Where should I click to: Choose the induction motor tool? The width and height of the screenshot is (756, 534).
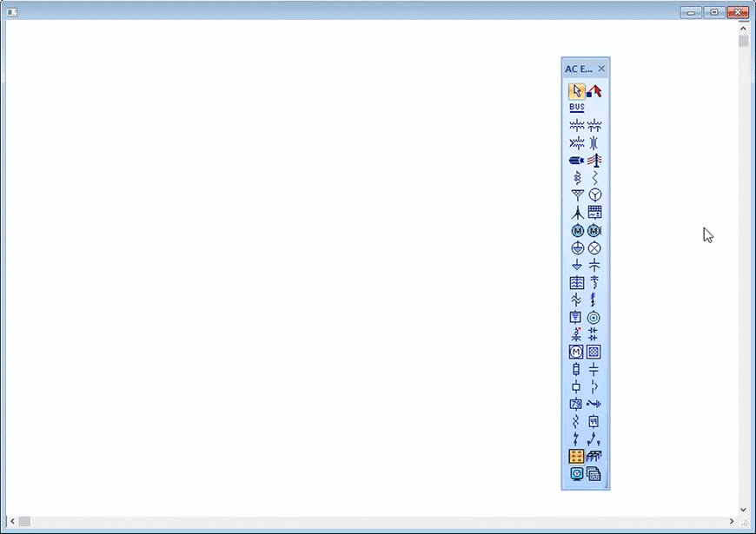coord(575,230)
